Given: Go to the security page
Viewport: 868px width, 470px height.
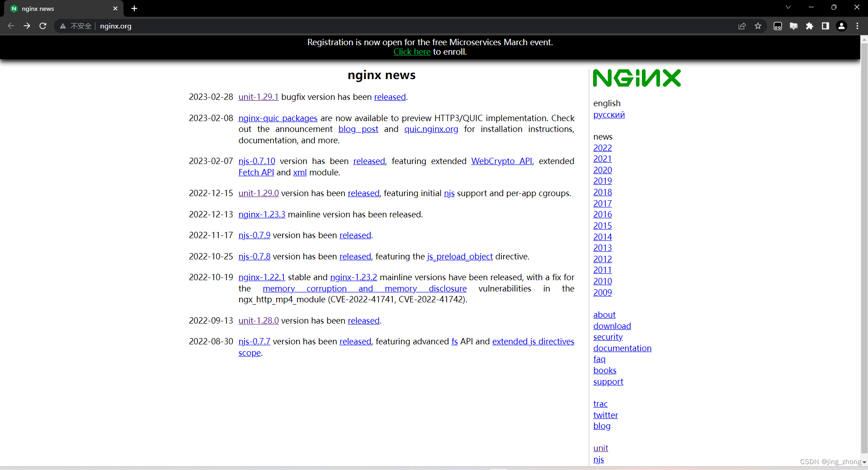Looking at the screenshot, I should pos(608,337).
